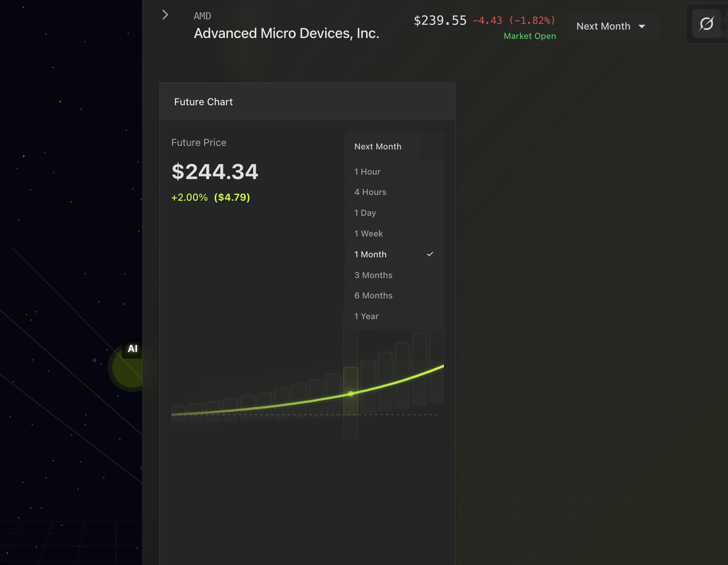Screen dimensions: 728x565
Task: Select 3 Months from the interval menu
Action: click(x=373, y=275)
